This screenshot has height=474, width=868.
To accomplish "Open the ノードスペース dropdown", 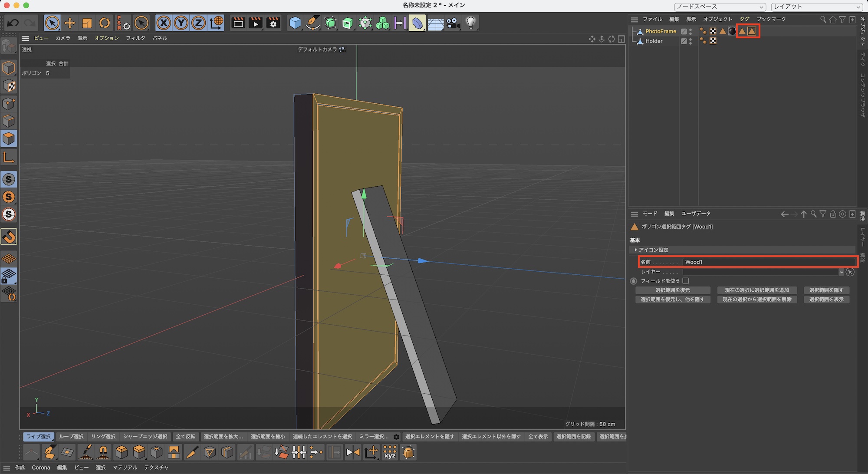I will coord(720,7).
